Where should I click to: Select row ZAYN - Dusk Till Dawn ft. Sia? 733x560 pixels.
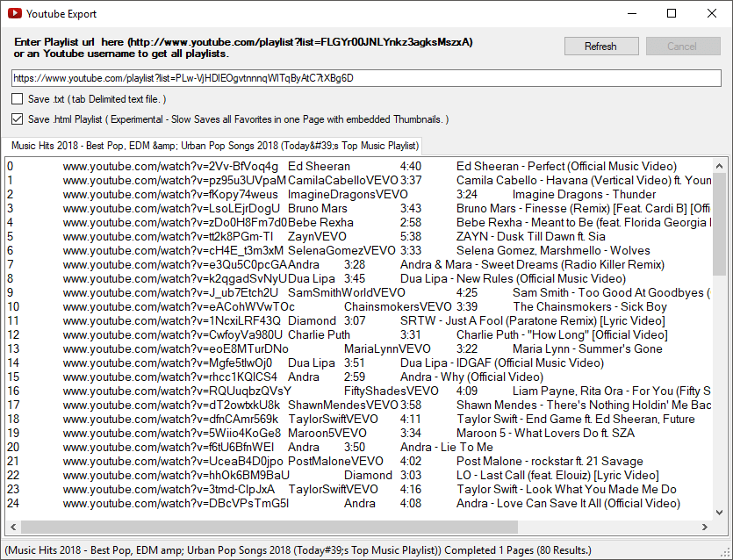pos(359,236)
